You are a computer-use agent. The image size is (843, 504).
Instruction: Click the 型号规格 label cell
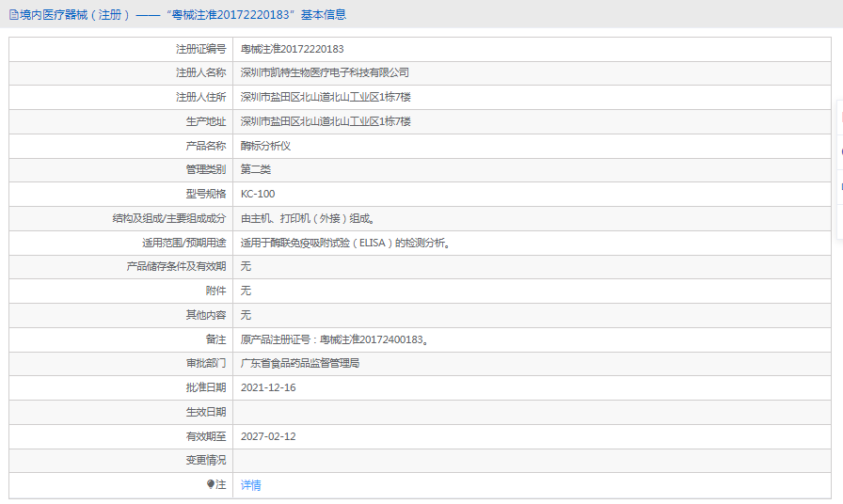click(x=121, y=194)
